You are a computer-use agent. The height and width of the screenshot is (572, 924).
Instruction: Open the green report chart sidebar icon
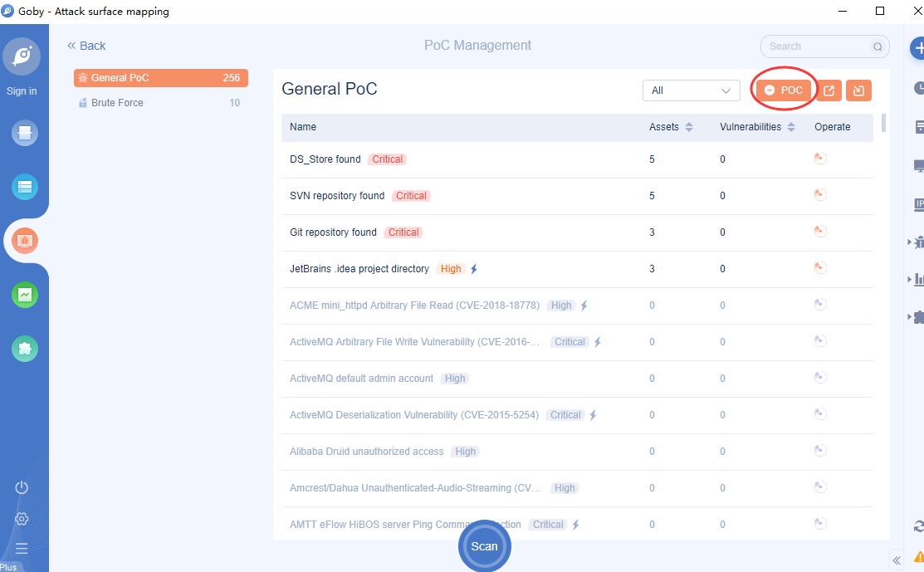pos(25,295)
